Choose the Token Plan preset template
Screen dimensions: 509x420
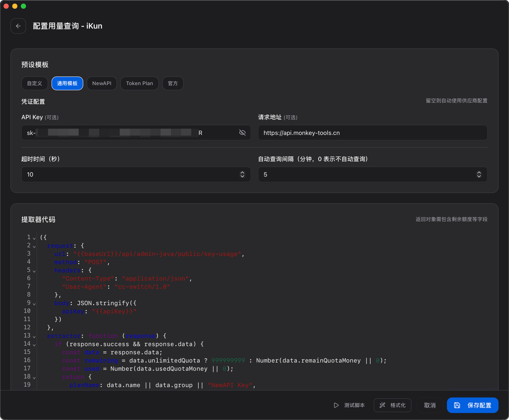[139, 83]
